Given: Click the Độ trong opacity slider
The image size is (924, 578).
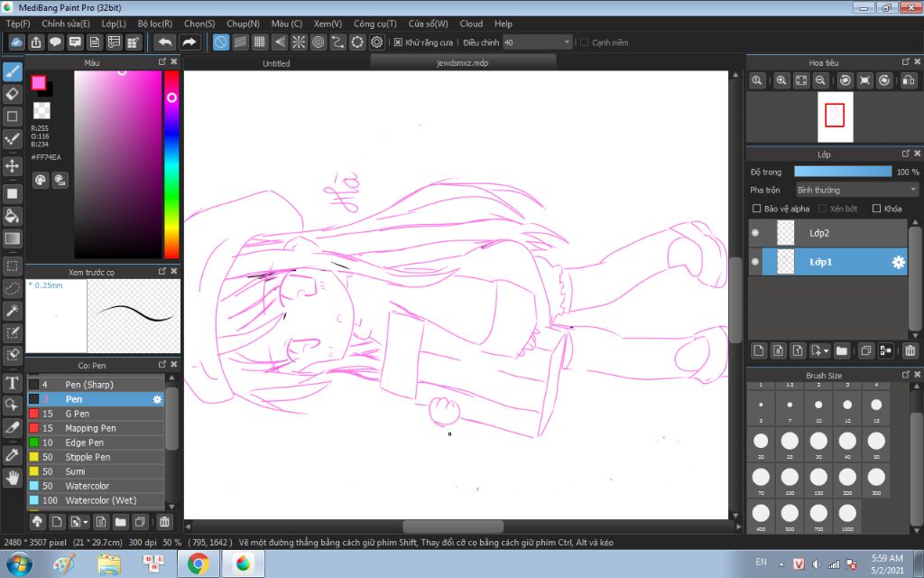Looking at the screenshot, I should (842, 172).
